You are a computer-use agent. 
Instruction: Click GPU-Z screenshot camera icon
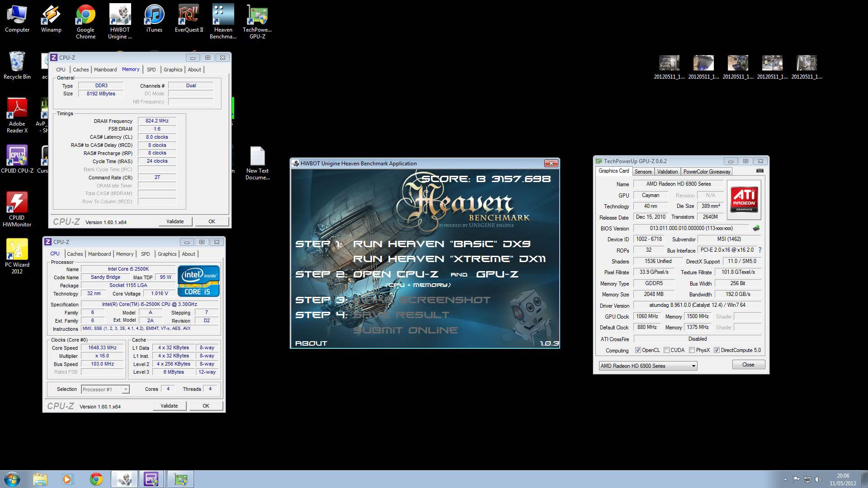point(760,171)
